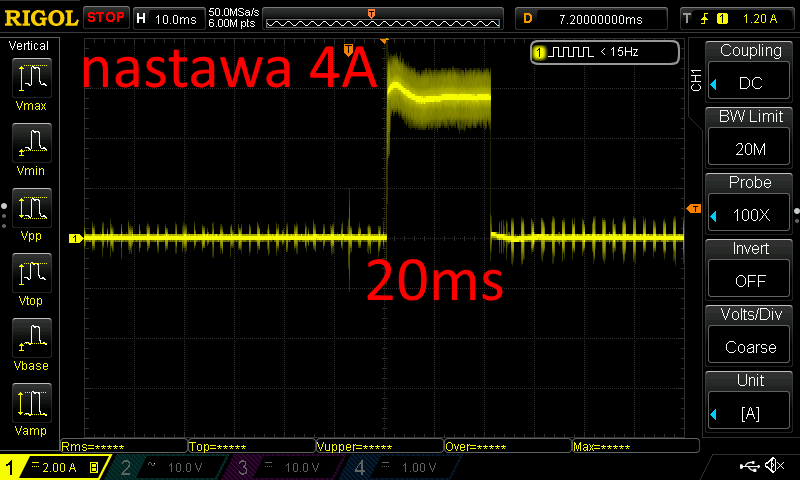
Task: Select the Vtop measurement icon
Action: point(32,272)
